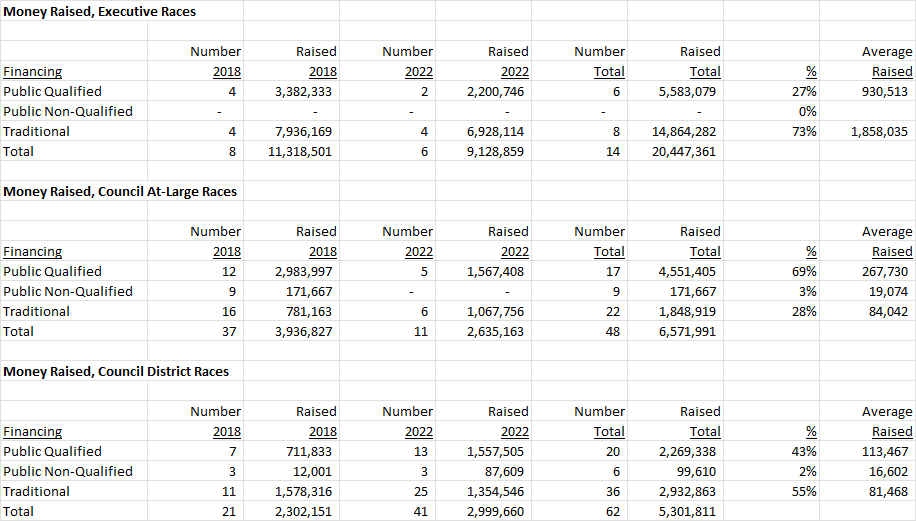Click District Public Qualified raised 2018 value 711,833
The height and width of the screenshot is (521, 916).
click(x=309, y=451)
